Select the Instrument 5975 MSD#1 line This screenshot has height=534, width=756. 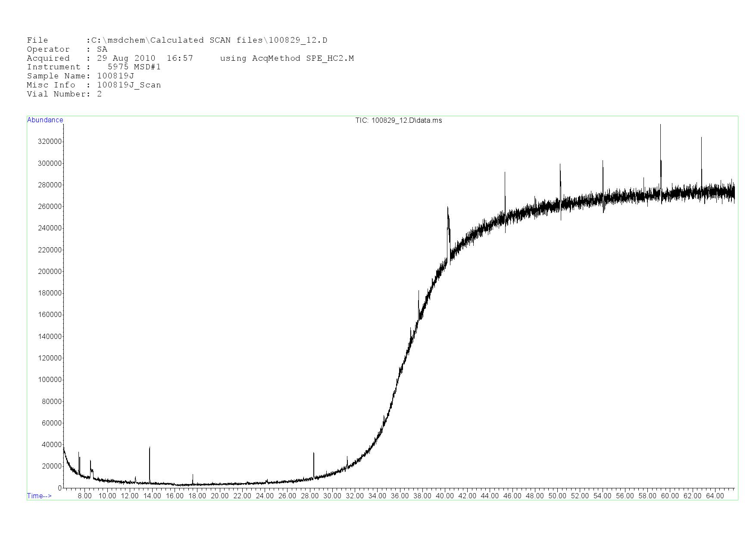click(x=94, y=67)
